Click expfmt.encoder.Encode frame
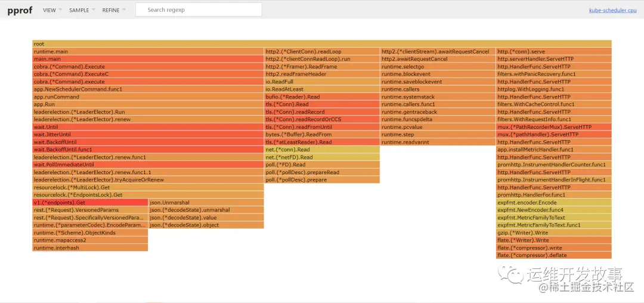Image resolution: width=644 pixels, height=303 pixels. tap(553, 202)
